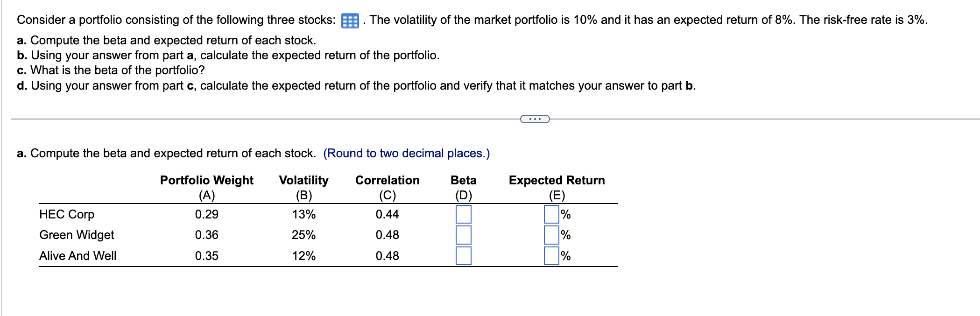This screenshot has width=980, height=316.
Task: Select Green Widget expected return input box
Action: 551,235
